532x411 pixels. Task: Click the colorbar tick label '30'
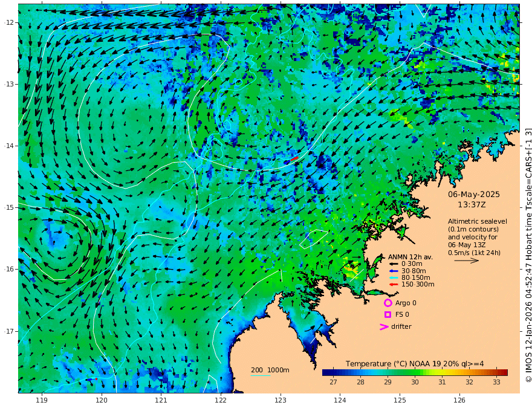(x=415, y=382)
